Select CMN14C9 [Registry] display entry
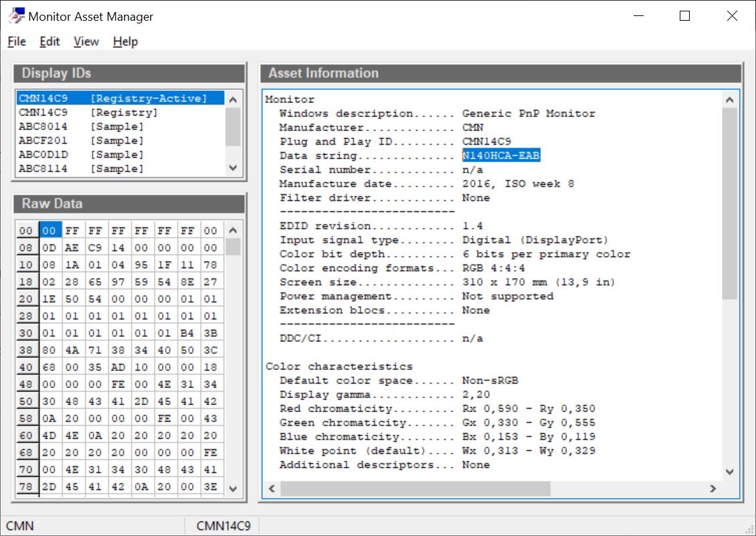 120,112
